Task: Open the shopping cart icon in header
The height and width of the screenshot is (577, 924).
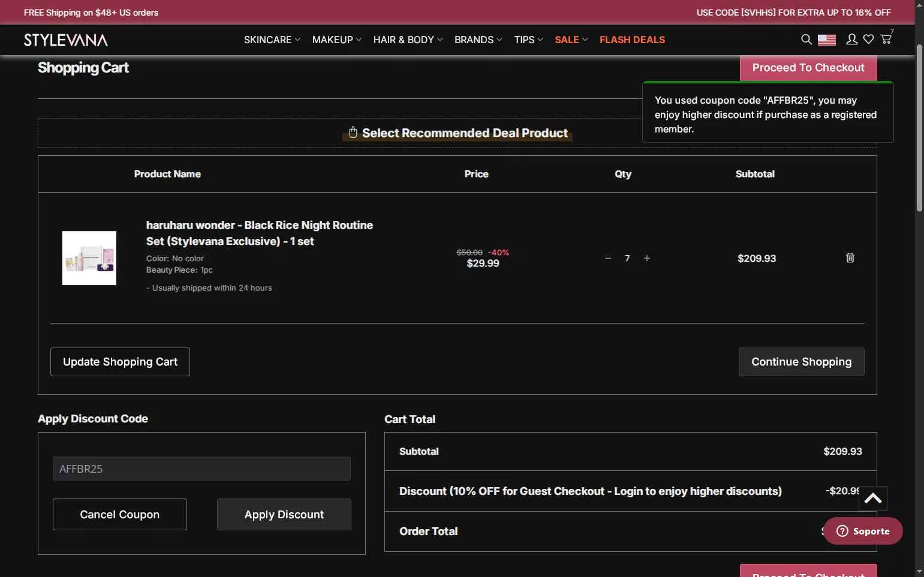Action: [886, 39]
